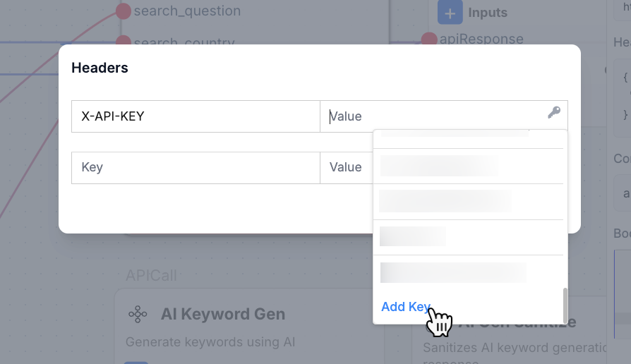
Task: Click the red port beside search_question
Action: [x=123, y=11]
